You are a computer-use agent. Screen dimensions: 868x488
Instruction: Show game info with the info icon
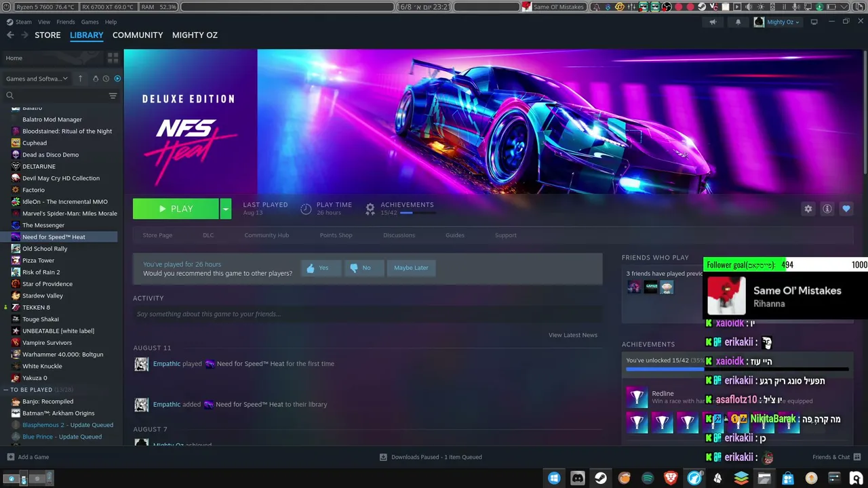pyautogui.click(x=827, y=209)
